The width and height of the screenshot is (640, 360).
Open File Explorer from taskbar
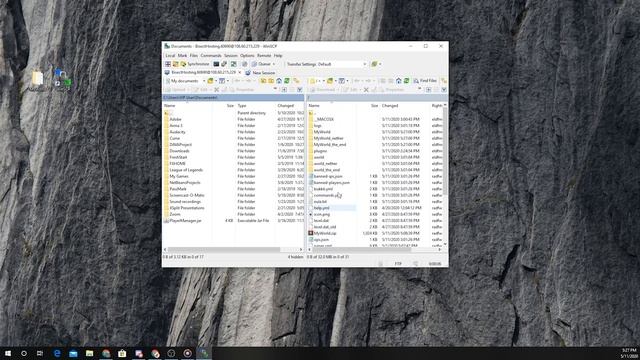click(x=89, y=353)
